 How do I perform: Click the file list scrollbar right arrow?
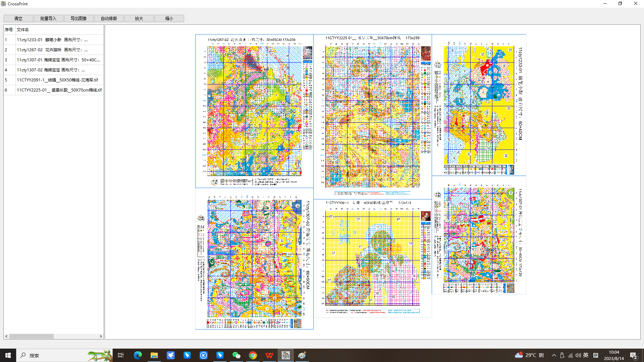[x=101, y=336]
